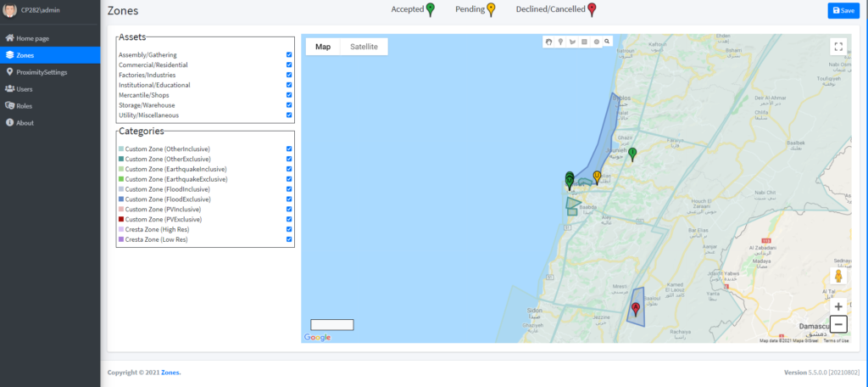
Task: Disable Cresta Zone (High Res) checkbox
Action: 289,230
